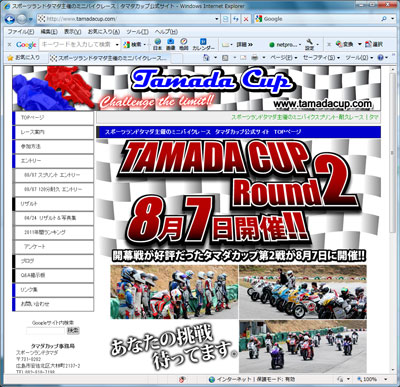Click the Google logo on toolbar
This screenshot has width=400, height=387.
26,45
